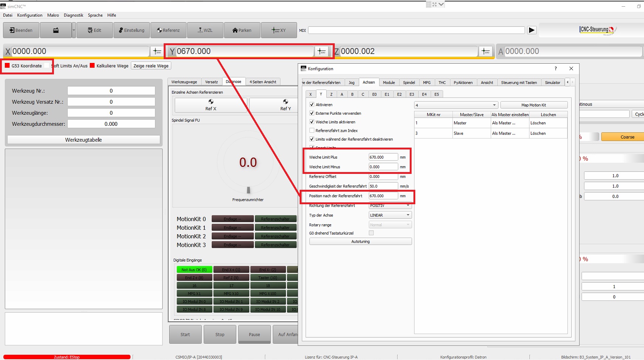Image resolution: width=644 pixels, height=360 pixels.
Task: Click the WZL tool length button
Action: pos(205,30)
